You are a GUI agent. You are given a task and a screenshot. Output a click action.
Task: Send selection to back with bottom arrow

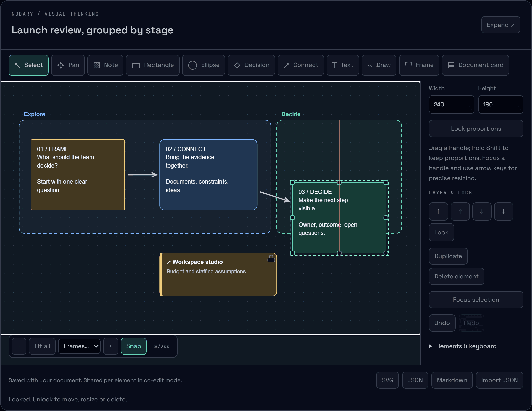click(x=504, y=212)
